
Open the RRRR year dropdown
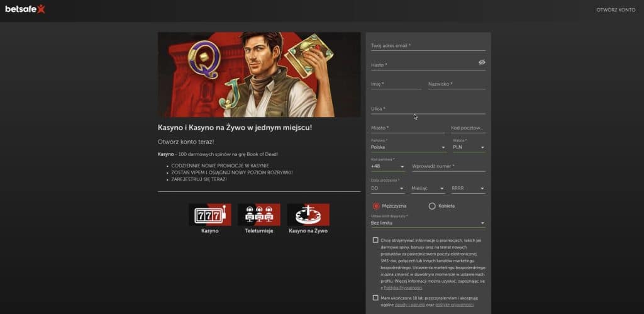coord(468,188)
